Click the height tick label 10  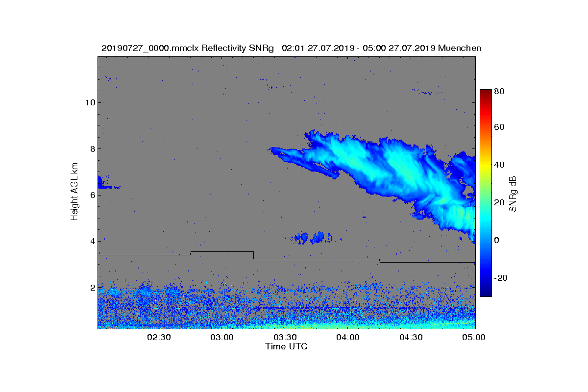coord(90,102)
